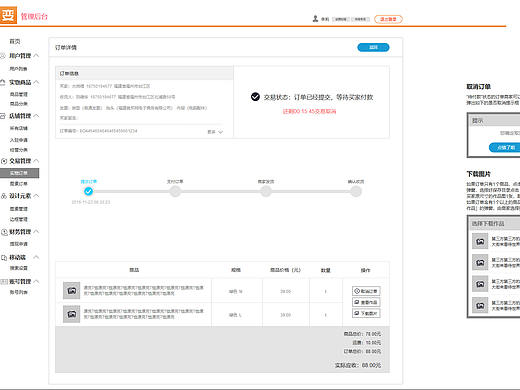Click the 查看作品 action button
This screenshot has height=390, width=520.
click(366, 302)
